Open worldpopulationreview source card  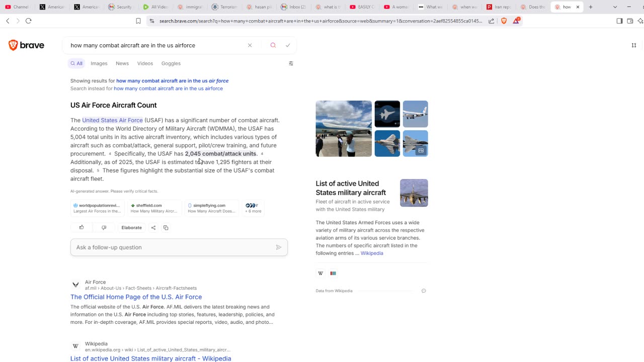click(x=98, y=208)
